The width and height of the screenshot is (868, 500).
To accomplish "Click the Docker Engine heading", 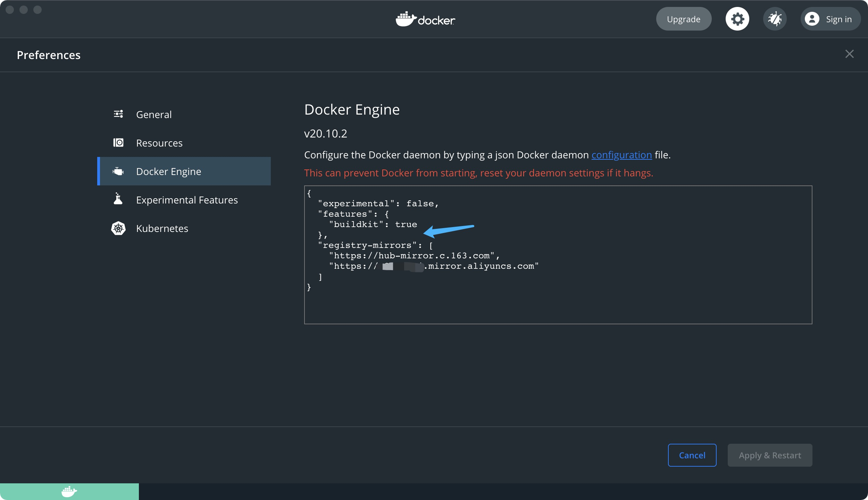I will (x=352, y=110).
